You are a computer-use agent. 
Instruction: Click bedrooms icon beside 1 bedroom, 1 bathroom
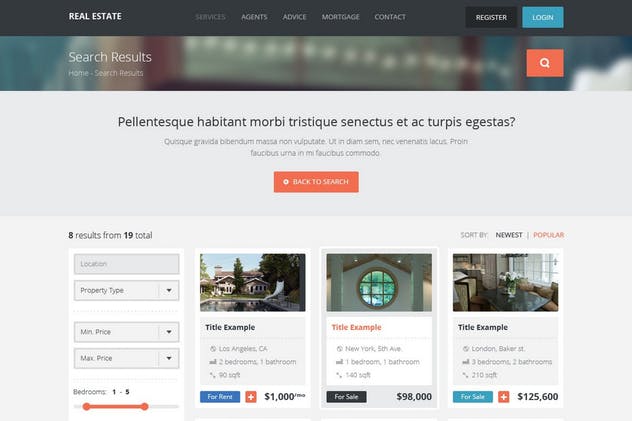click(x=339, y=362)
